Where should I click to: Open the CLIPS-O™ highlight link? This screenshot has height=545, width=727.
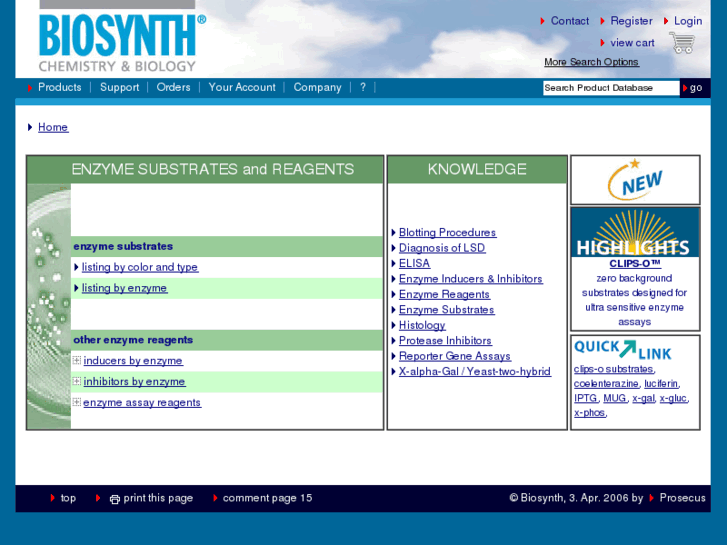635,263
